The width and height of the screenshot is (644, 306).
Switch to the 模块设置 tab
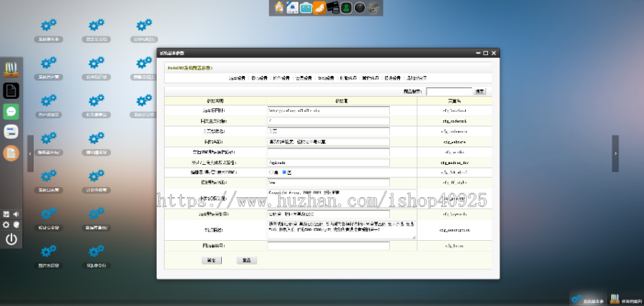[x=392, y=77]
